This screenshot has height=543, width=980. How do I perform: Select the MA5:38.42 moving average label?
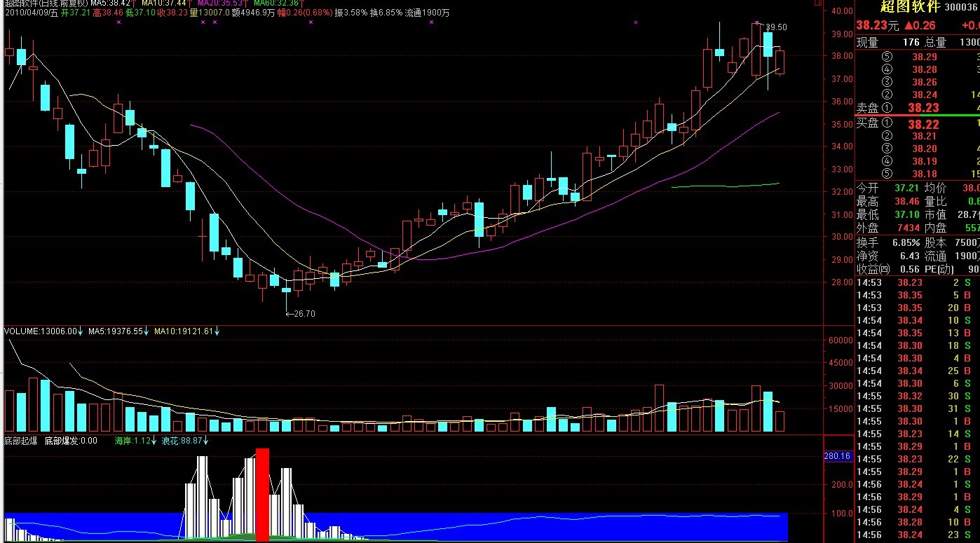[110, 4]
